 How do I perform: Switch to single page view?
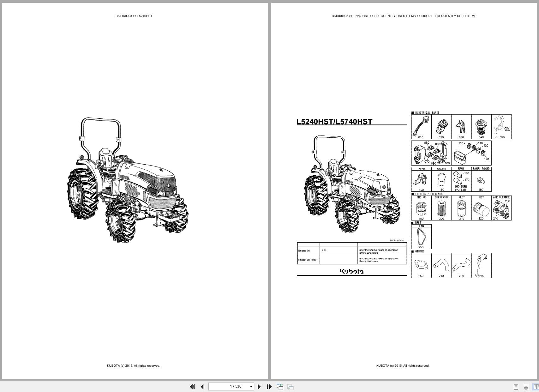(x=516, y=387)
